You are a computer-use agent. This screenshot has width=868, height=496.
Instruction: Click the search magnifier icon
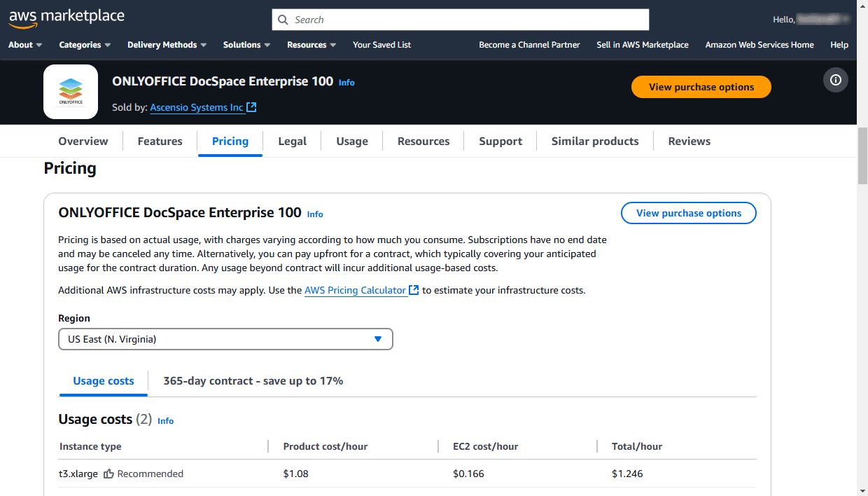283,20
